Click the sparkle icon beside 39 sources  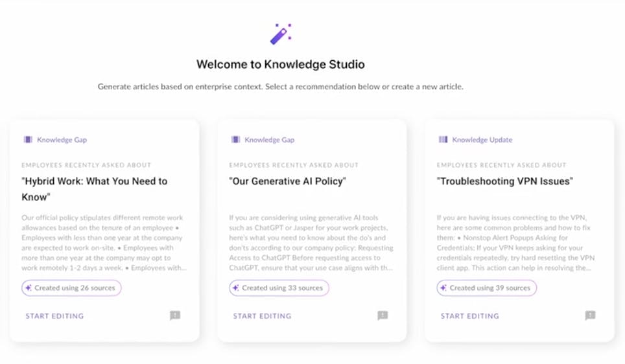coord(443,288)
